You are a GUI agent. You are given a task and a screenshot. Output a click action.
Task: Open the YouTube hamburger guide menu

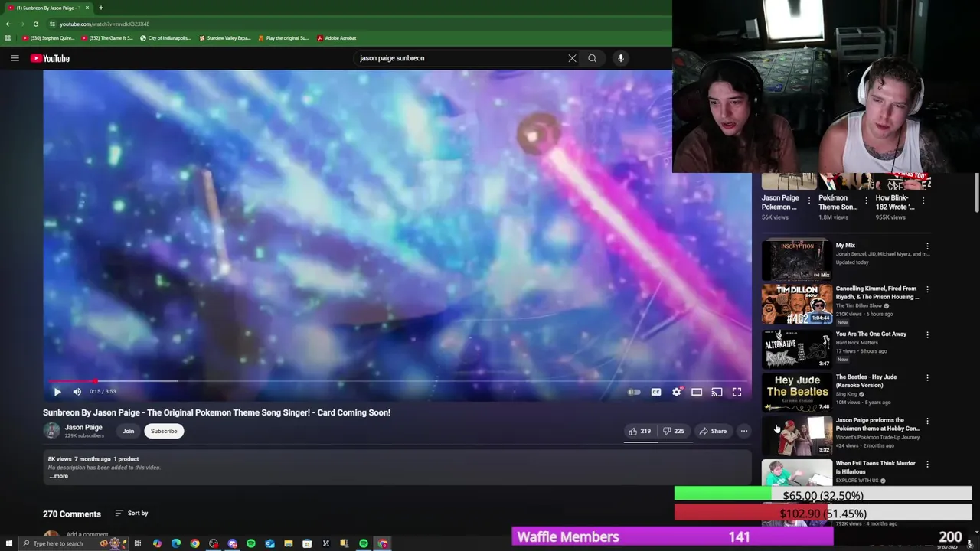coord(15,58)
